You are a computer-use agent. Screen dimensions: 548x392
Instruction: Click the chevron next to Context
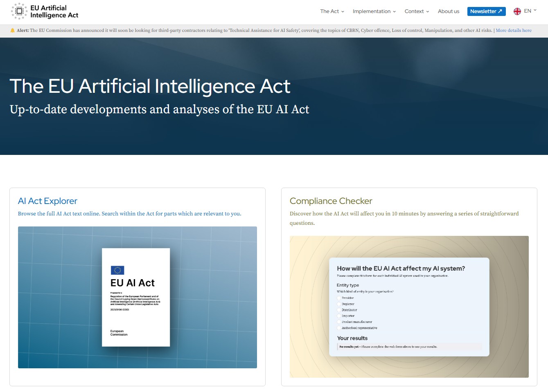tap(428, 11)
